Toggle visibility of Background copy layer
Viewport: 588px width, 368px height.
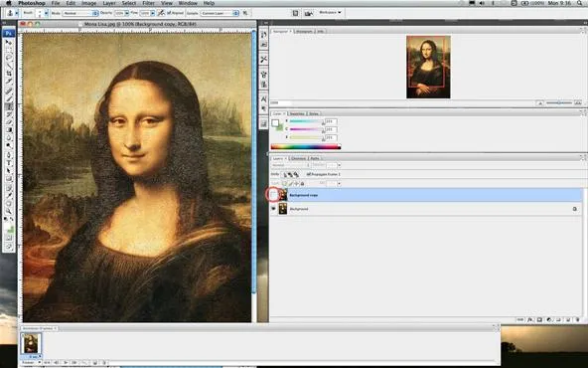(273, 195)
